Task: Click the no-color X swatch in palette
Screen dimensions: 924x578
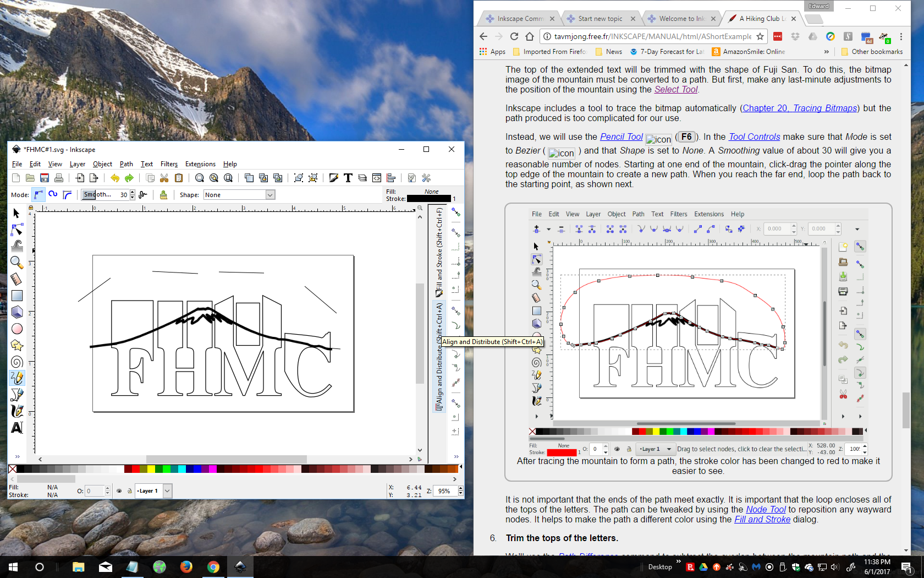Action: point(12,469)
